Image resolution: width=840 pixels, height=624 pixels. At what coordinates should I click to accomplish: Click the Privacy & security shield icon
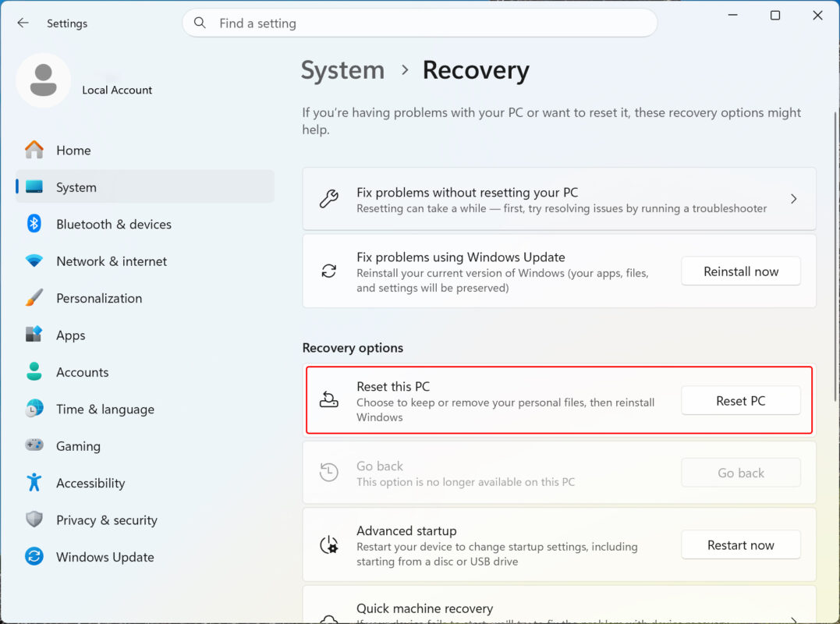(34, 519)
